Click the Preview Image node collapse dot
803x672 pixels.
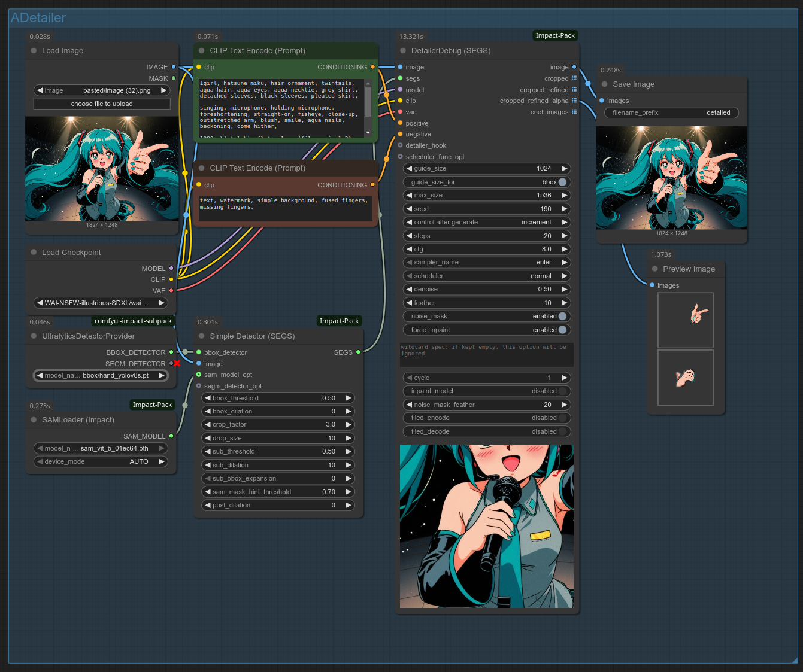(x=654, y=269)
